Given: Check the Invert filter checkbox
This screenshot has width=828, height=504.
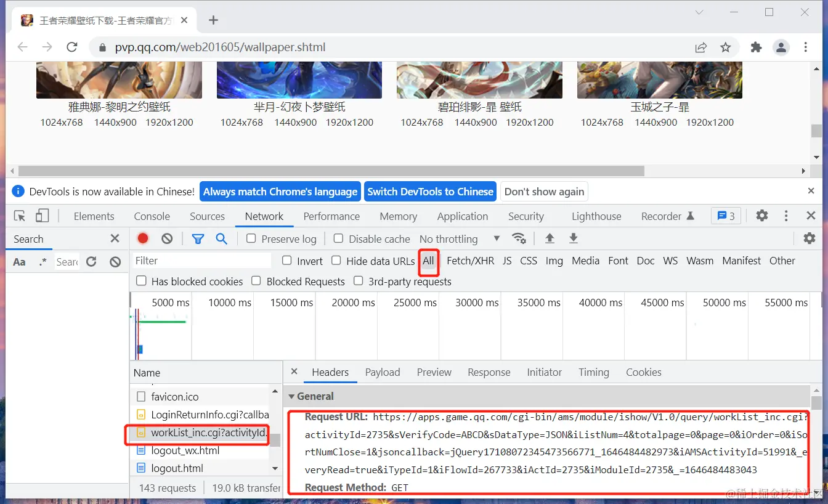Looking at the screenshot, I should tap(286, 261).
